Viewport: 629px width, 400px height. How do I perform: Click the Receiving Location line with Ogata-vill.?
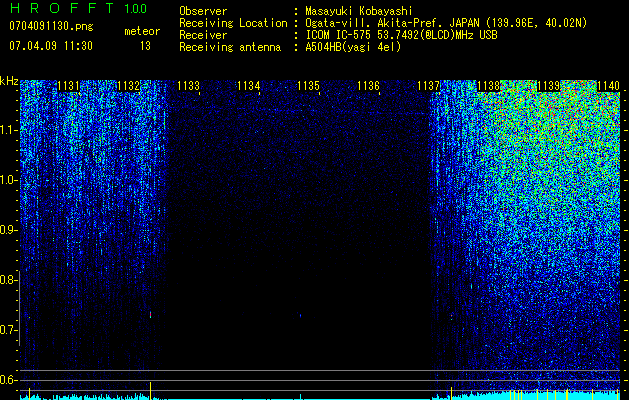coord(446,23)
